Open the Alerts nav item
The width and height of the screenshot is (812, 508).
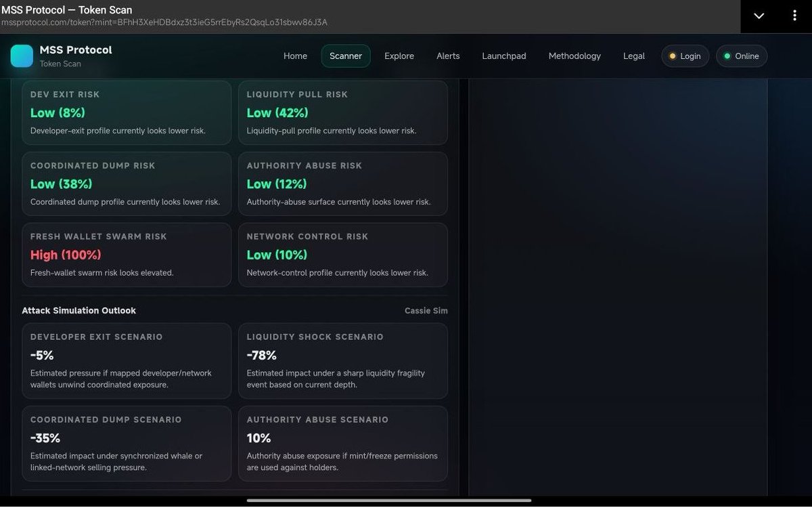[448, 56]
